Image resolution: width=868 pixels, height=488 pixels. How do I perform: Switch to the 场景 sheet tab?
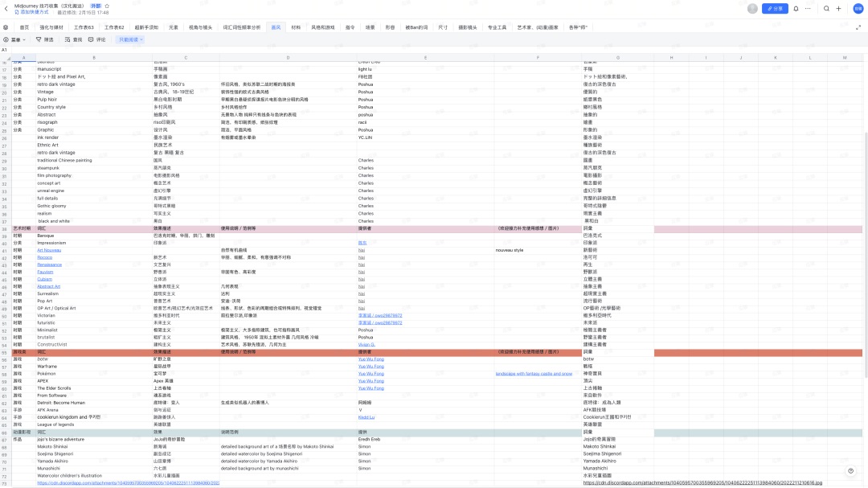(370, 27)
